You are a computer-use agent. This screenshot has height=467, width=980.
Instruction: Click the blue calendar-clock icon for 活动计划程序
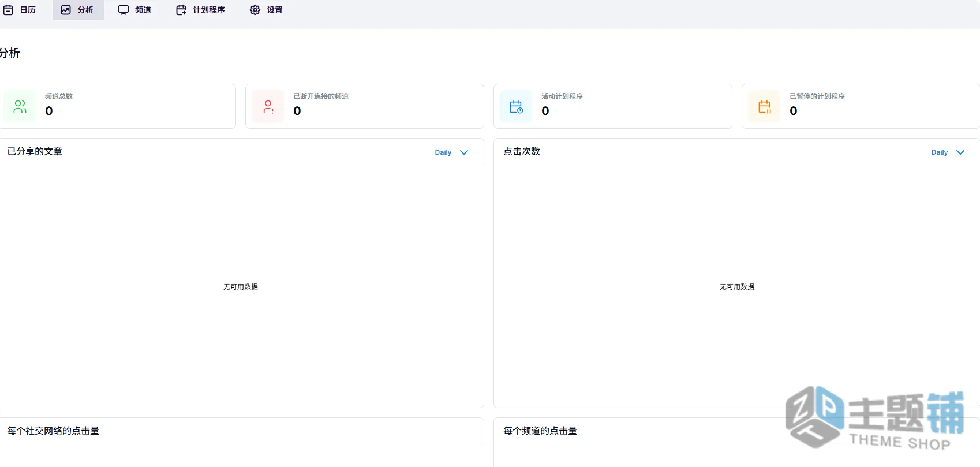coord(516,106)
